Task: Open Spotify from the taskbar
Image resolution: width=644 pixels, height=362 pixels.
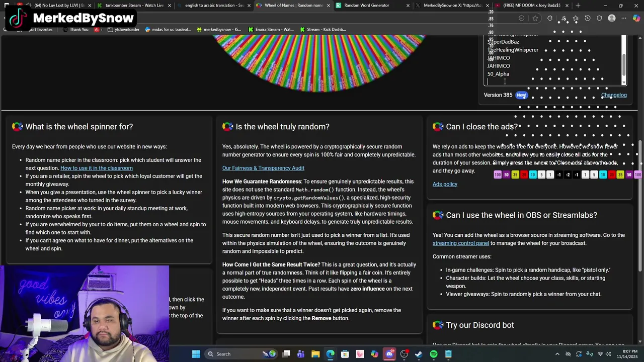Action: point(434,354)
